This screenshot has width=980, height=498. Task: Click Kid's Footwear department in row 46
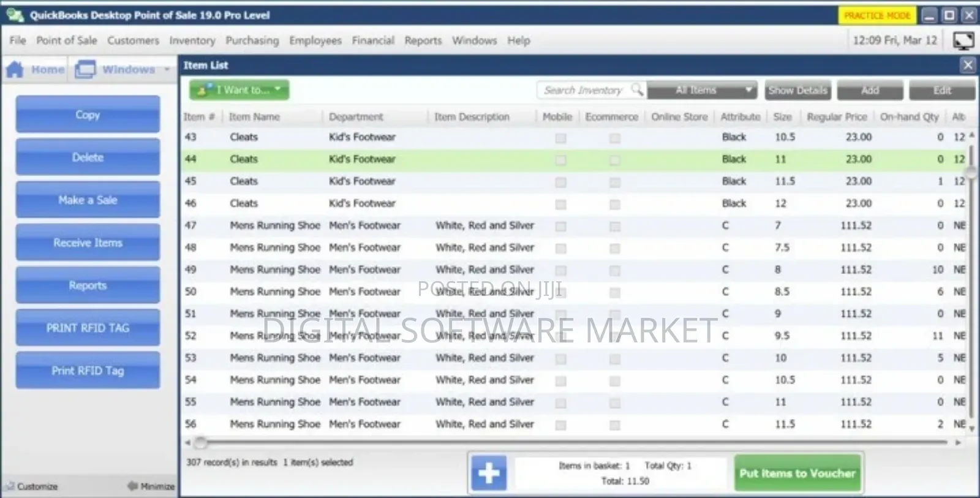(x=362, y=203)
